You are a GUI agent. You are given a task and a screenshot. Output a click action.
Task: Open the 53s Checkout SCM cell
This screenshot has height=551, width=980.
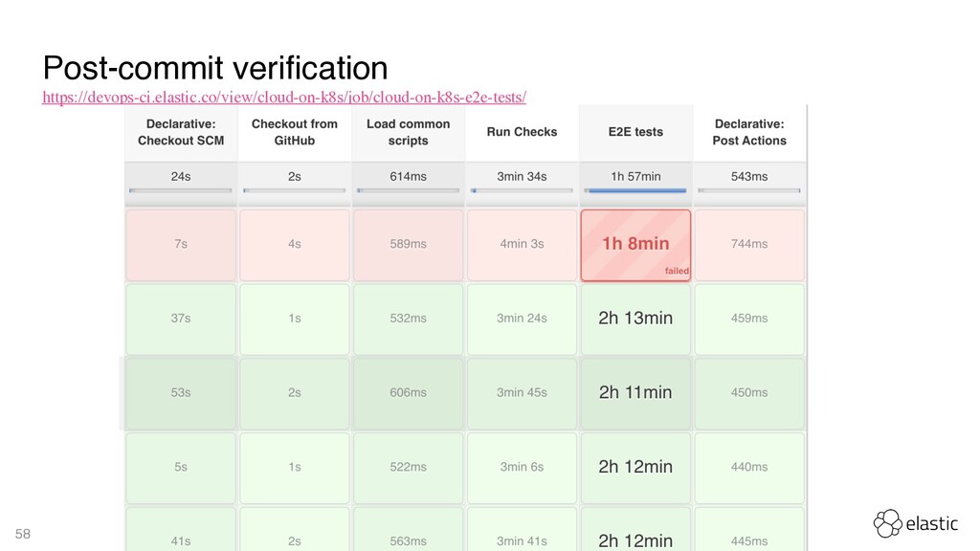click(181, 393)
